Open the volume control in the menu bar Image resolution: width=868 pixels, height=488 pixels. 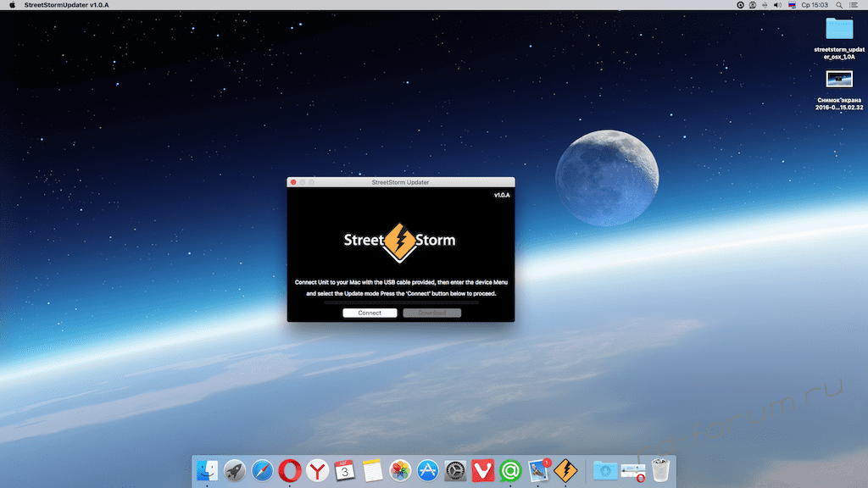(x=778, y=5)
